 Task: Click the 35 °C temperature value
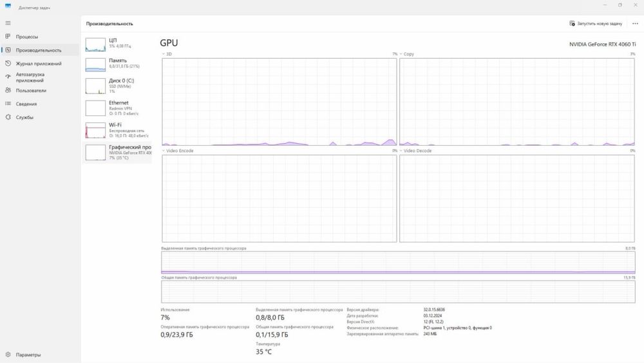point(263,352)
